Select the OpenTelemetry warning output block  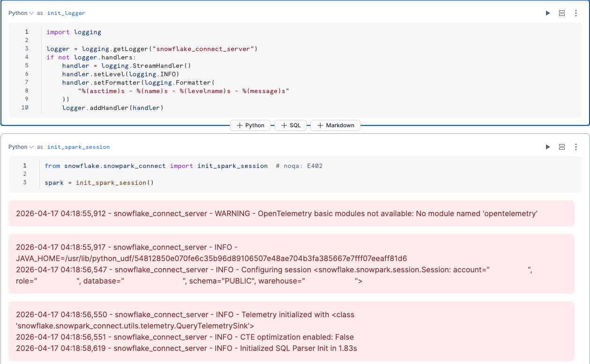click(x=276, y=213)
